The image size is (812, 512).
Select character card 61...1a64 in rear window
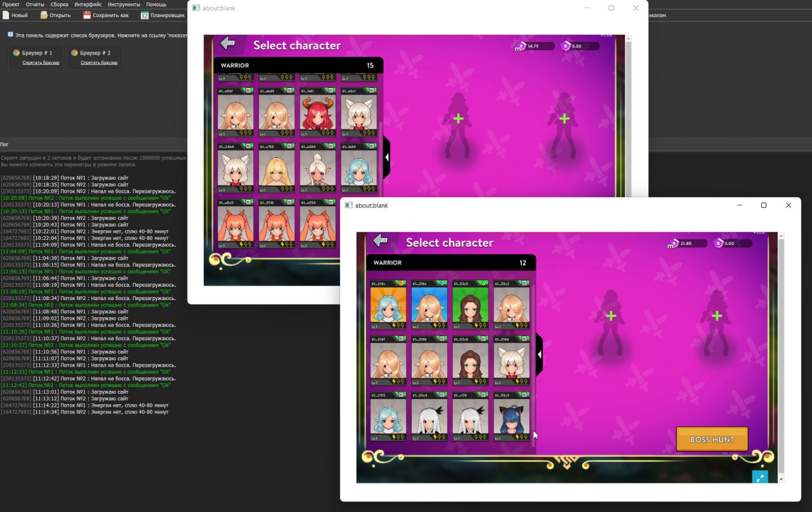pyautogui.click(x=359, y=168)
